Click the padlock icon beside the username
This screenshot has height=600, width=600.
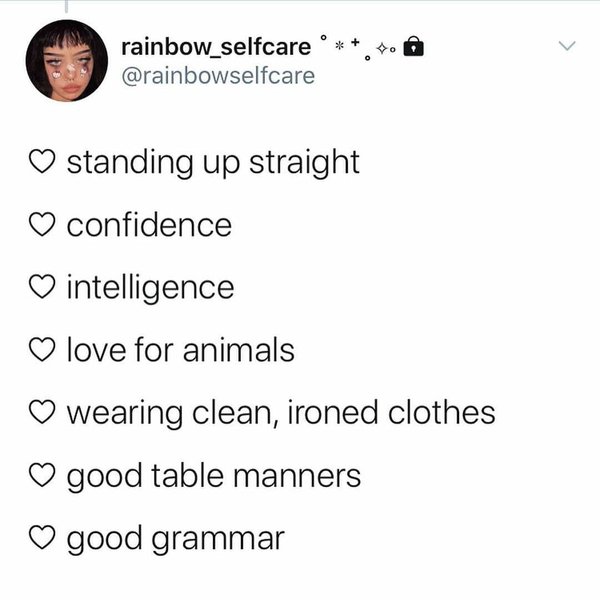tap(419, 46)
